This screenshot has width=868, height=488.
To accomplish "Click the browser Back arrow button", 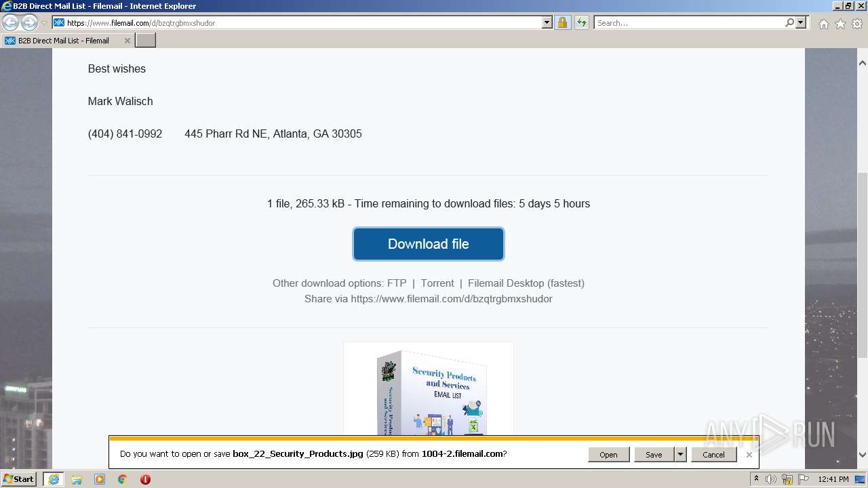I will click(10, 22).
